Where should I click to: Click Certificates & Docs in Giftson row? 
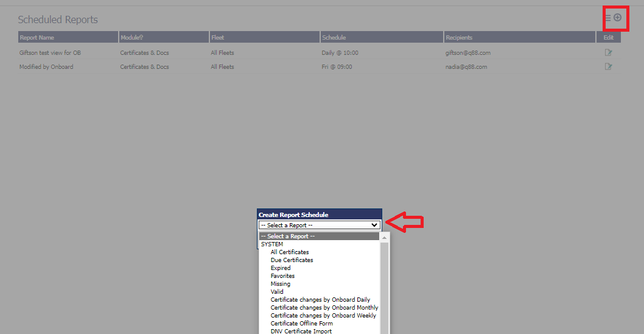(145, 52)
